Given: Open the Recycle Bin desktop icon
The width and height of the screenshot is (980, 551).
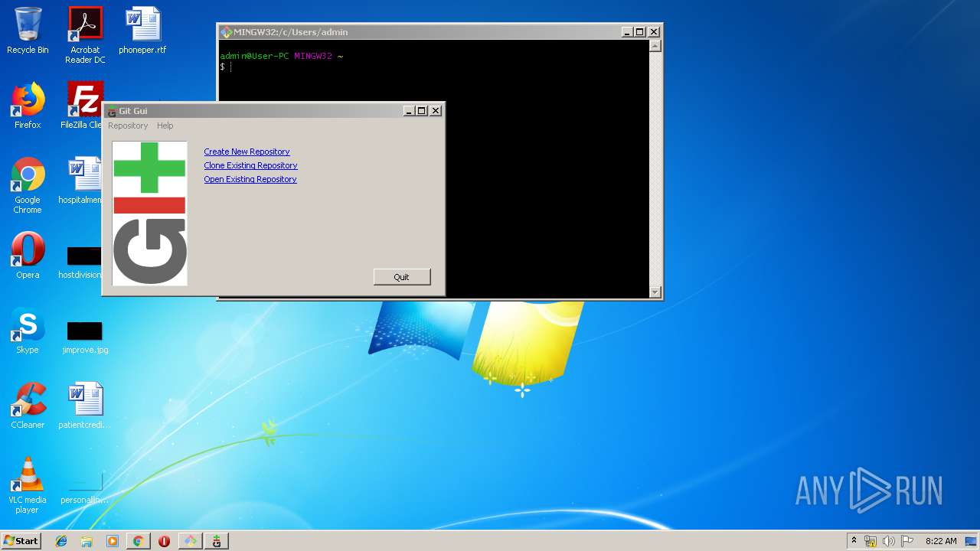Looking at the screenshot, I should click(x=28, y=31).
